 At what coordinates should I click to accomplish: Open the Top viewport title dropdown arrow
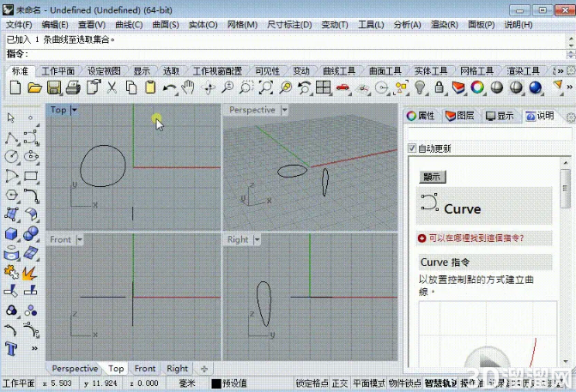tap(75, 110)
